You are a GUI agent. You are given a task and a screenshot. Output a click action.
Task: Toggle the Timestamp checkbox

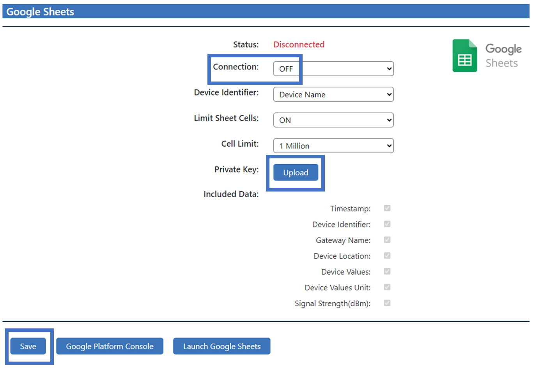click(x=387, y=208)
